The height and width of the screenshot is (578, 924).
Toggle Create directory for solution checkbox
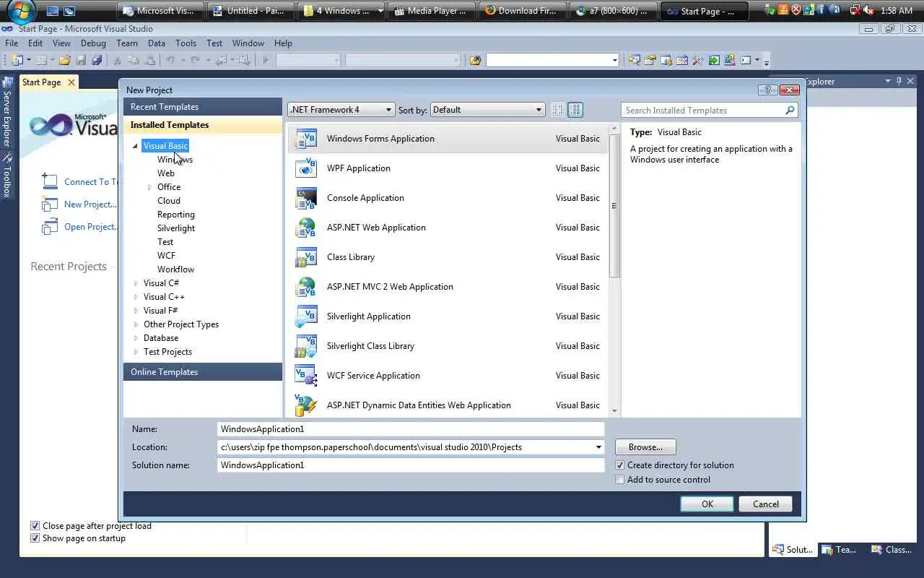coord(619,465)
